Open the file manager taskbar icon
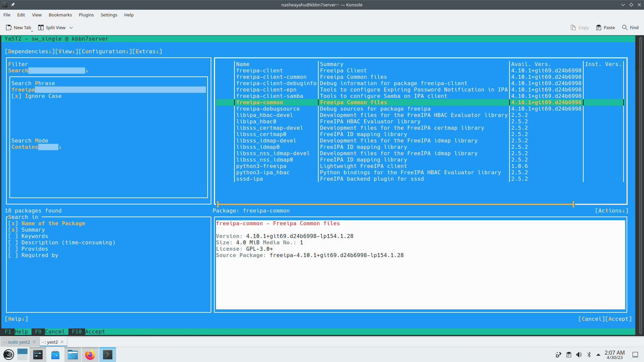Screen dimensions: 644x362 [x=72, y=355]
